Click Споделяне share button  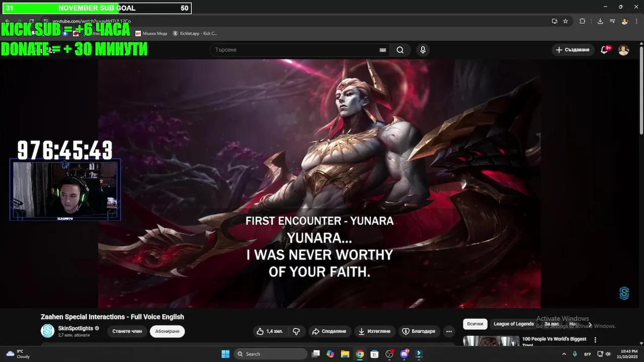point(329,331)
